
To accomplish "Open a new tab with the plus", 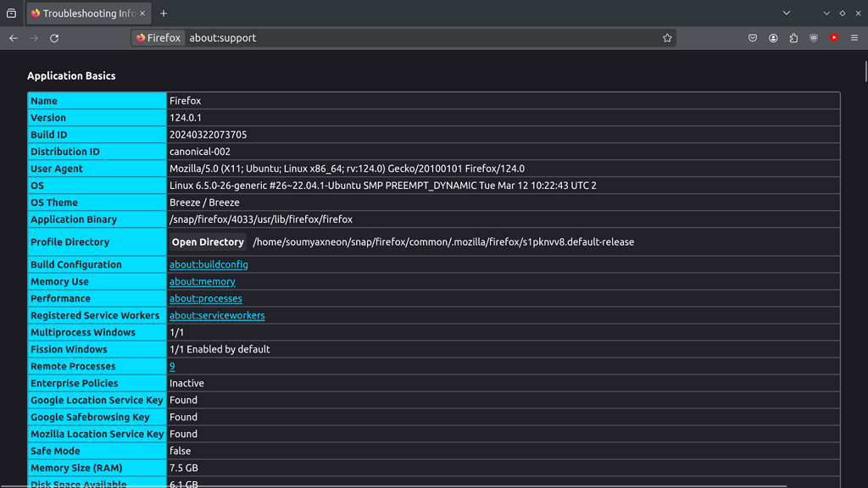I will (164, 13).
